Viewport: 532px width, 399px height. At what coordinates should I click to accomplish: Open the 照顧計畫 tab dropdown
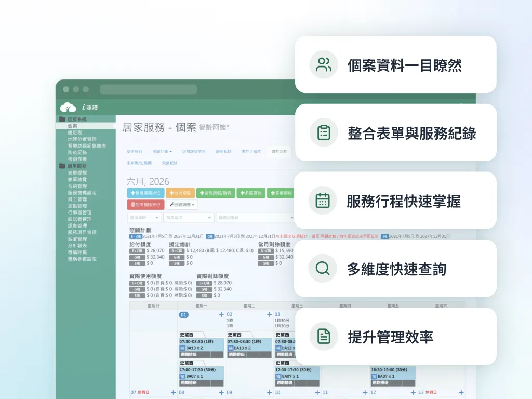click(162, 151)
